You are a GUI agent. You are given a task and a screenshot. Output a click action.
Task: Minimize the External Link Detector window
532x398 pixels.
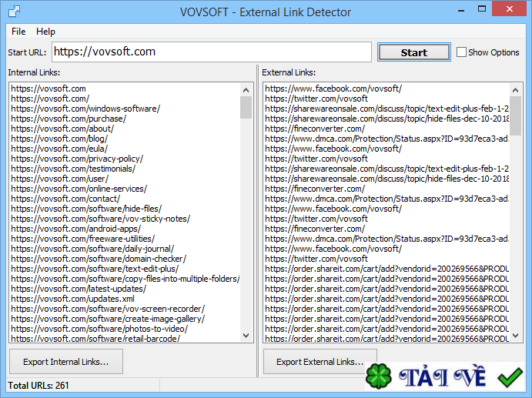(x=460, y=10)
